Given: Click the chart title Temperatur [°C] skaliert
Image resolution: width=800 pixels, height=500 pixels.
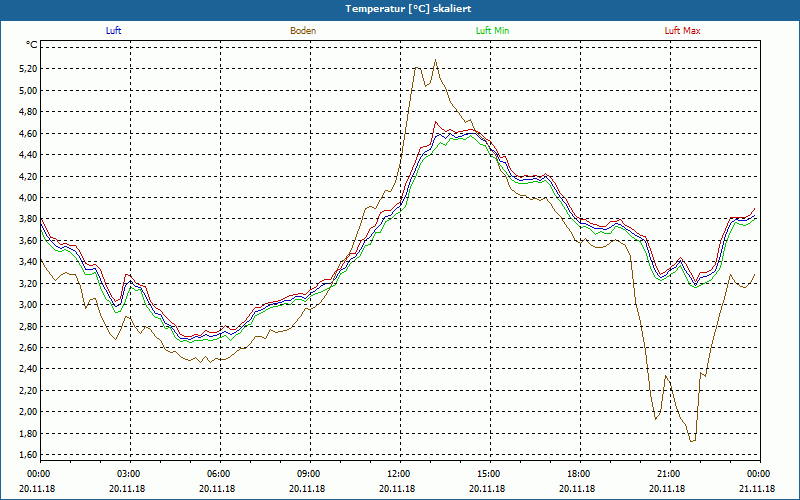Looking at the screenshot, I should (x=408, y=9).
